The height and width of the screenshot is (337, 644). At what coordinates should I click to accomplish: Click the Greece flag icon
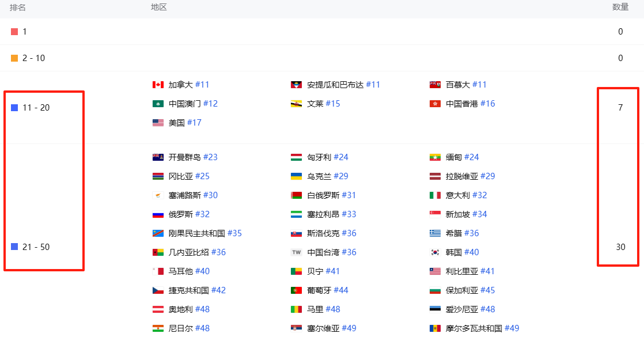coord(435,233)
